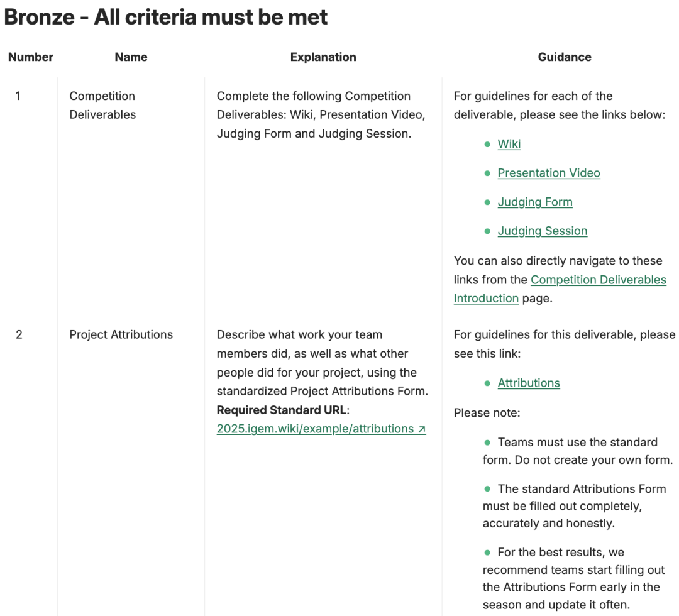Select the Explanation column header

[323, 57]
